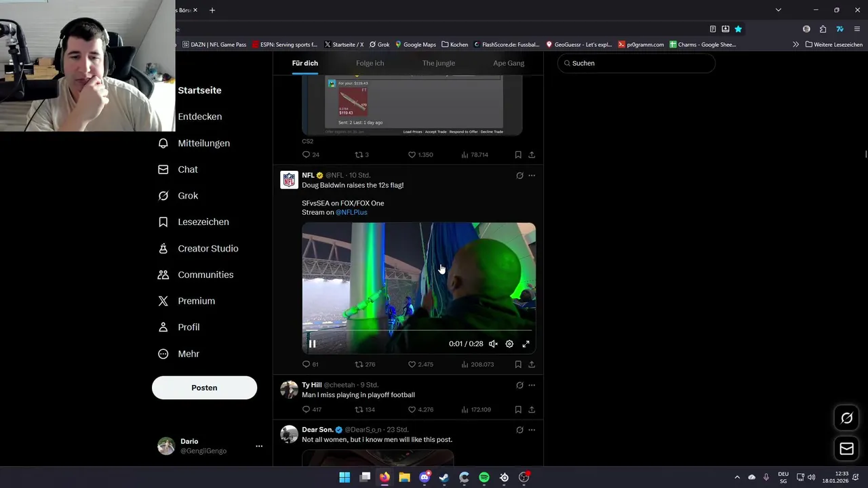Show hidden tray icons chevron
This screenshot has width=868, height=488.
tap(737, 477)
